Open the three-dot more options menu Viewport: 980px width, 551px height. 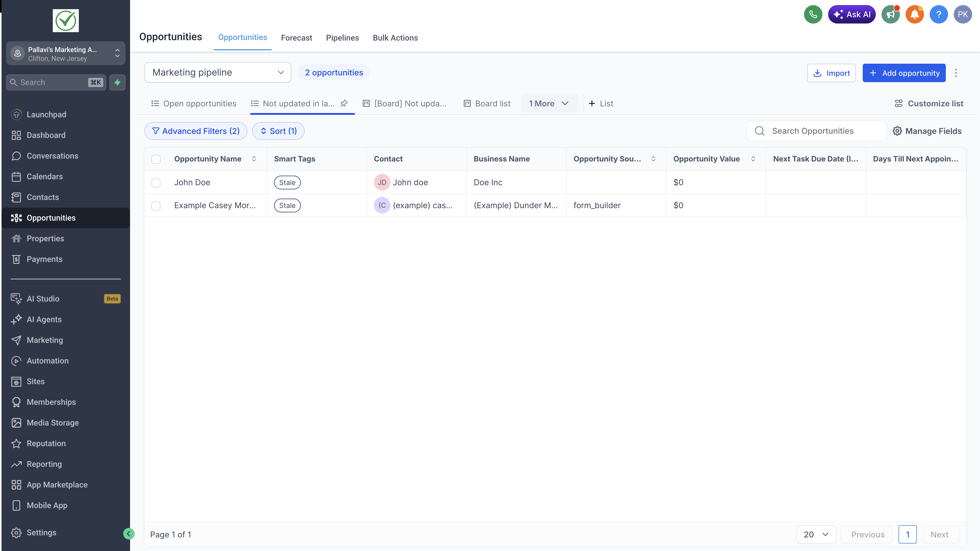point(956,73)
